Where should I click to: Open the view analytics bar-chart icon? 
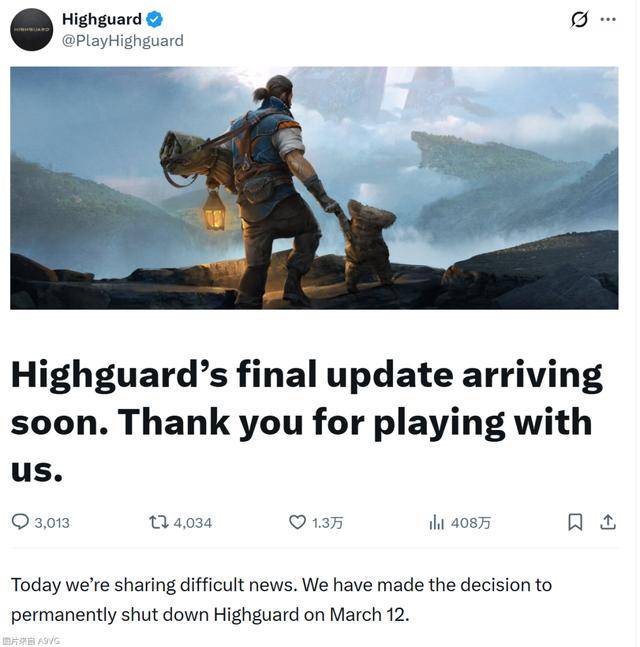436,522
